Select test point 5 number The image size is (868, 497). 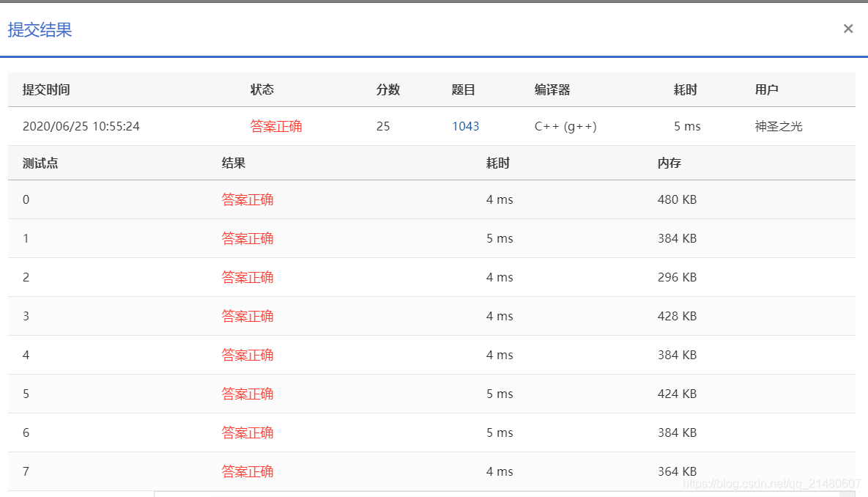[26, 394]
